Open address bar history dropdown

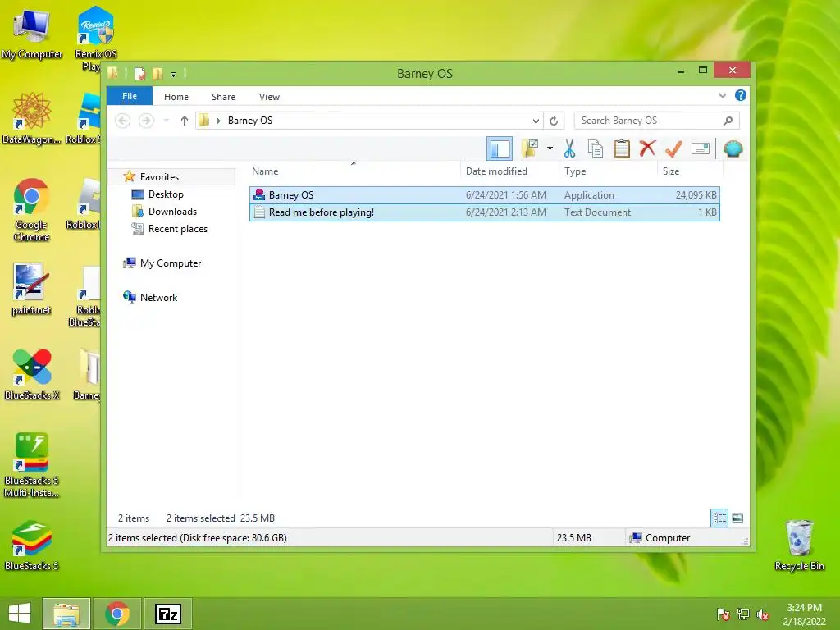click(535, 121)
